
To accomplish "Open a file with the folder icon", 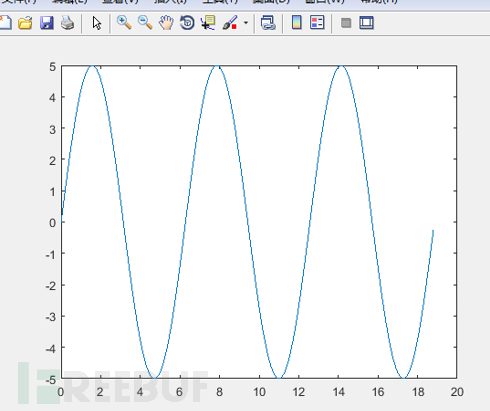I will 25,23.
